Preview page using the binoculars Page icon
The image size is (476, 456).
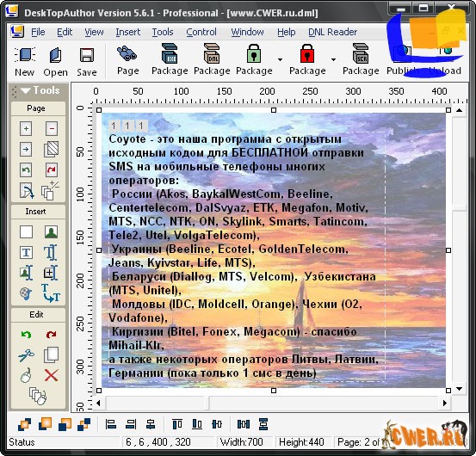tap(127, 53)
